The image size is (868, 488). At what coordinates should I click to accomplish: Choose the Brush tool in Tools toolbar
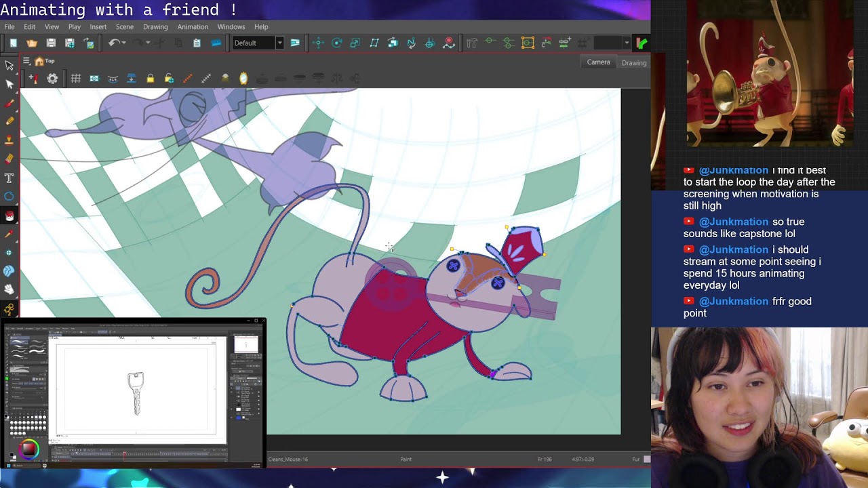9,104
